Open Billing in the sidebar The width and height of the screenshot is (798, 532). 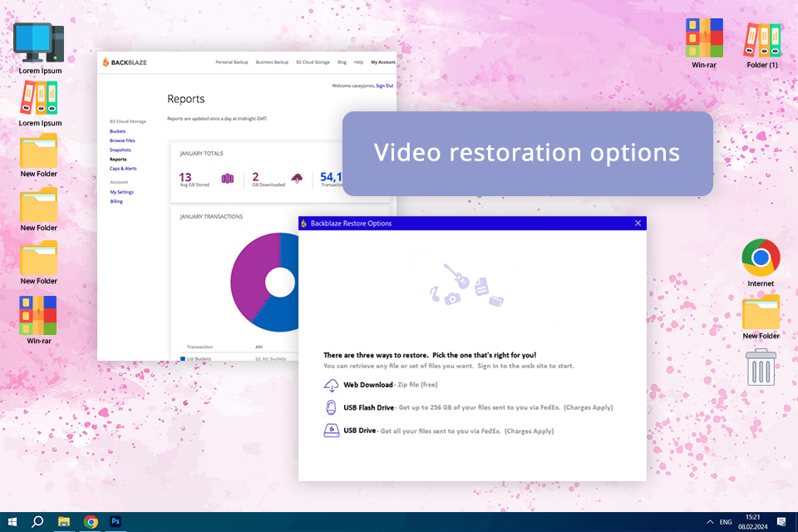coord(116,201)
